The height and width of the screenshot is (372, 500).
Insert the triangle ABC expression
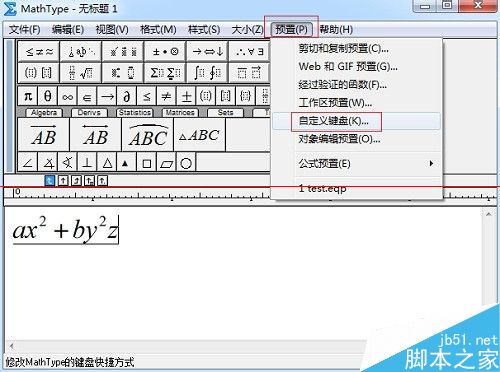coord(200,135)
